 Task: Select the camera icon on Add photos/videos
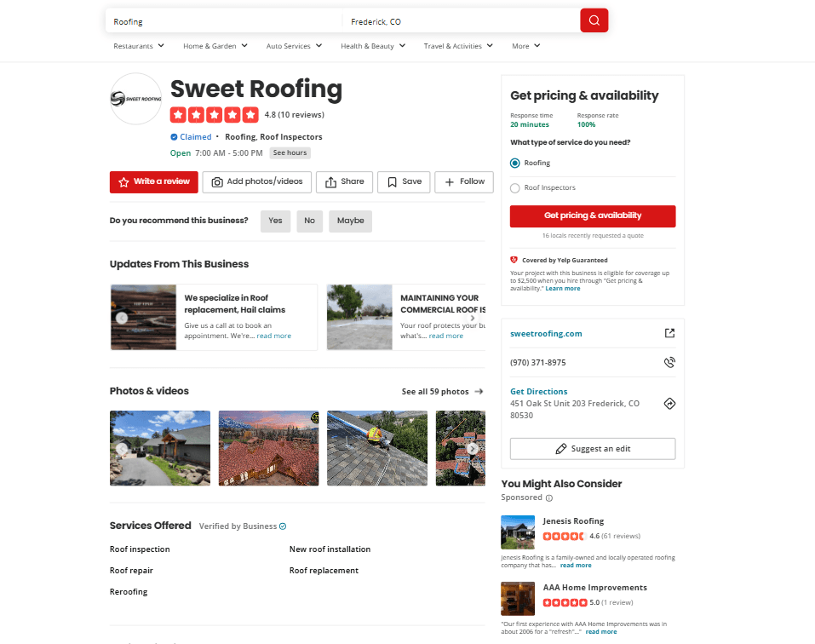216,181
